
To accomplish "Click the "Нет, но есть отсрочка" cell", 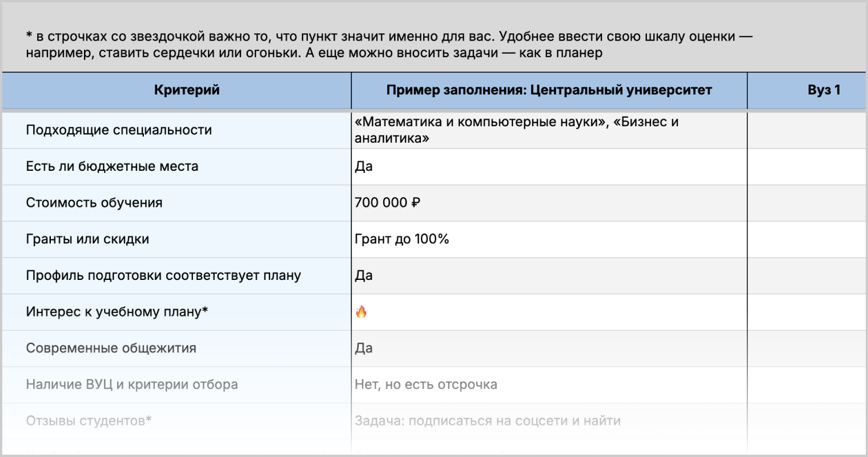I will (425, 384).
